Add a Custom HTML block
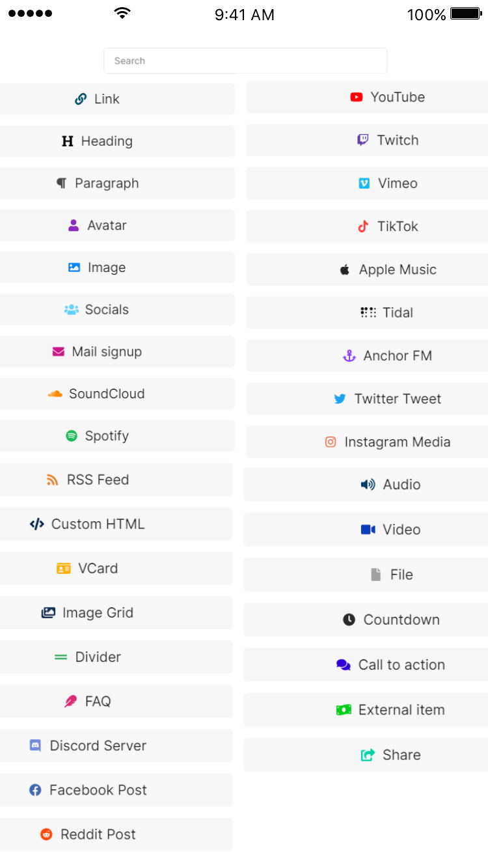This screenshot has height=868, width=488. pyautogui.click(x=116, y=524)
